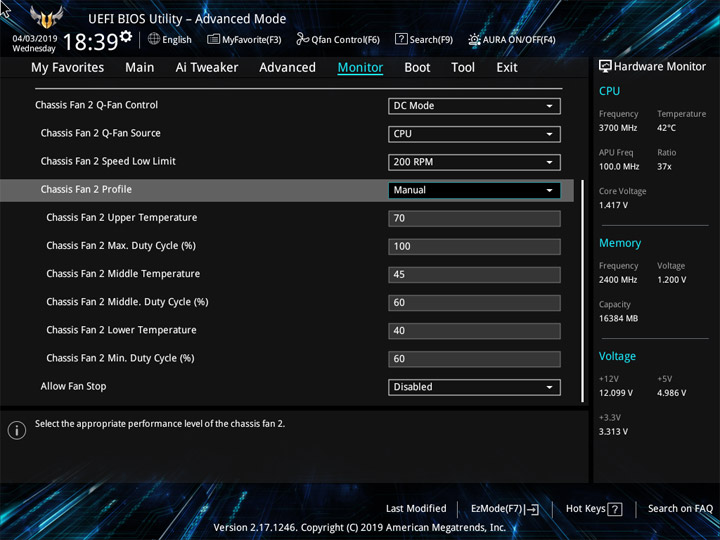Select Chassis Fan 2 Profile row label

point(86,189)
